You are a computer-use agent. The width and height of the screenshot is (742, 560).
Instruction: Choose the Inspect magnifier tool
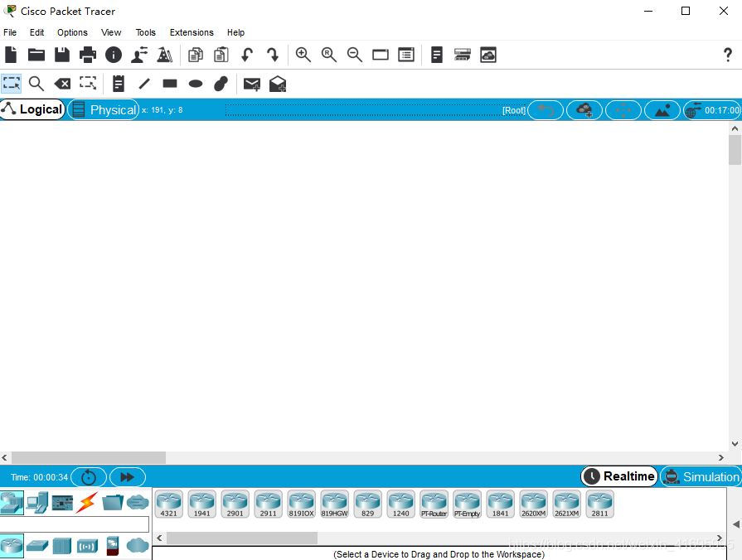tap(36, 84)
